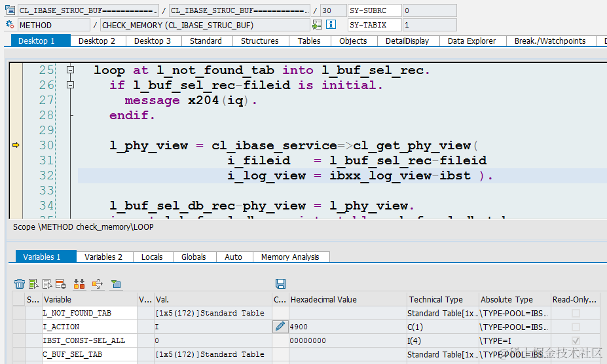The image size is (607, 364).
Task: Click technical type C(1) cell
Action: click(443, 327)
